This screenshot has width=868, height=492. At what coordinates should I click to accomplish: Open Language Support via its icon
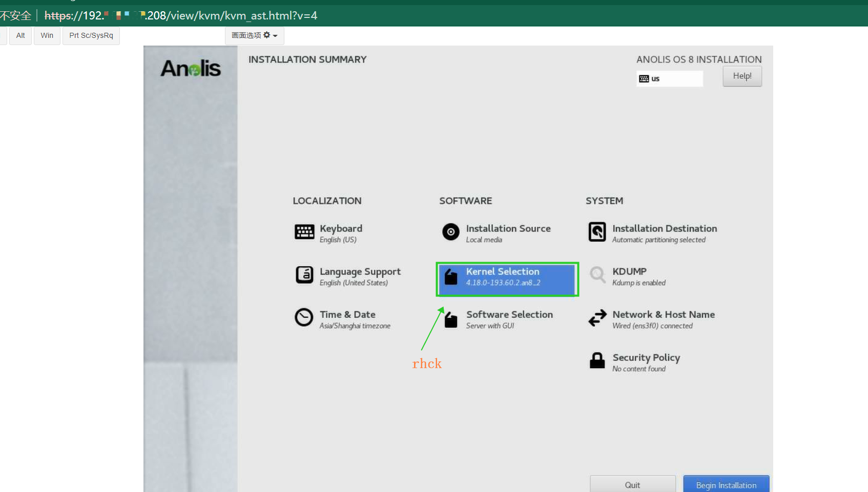tap(304, 275)
